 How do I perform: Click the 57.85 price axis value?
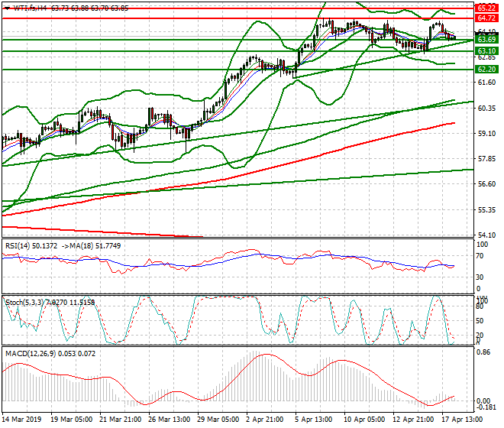(x=486, y=159)
